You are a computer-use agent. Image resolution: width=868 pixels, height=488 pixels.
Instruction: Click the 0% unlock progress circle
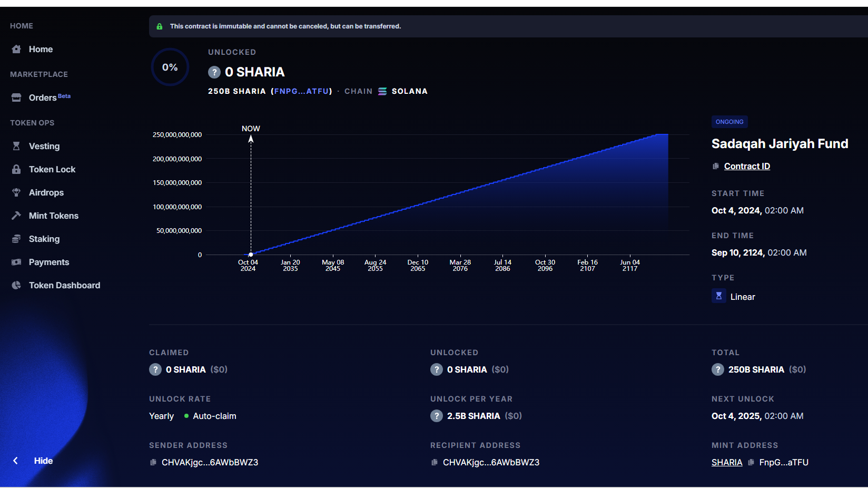[170, 67]
